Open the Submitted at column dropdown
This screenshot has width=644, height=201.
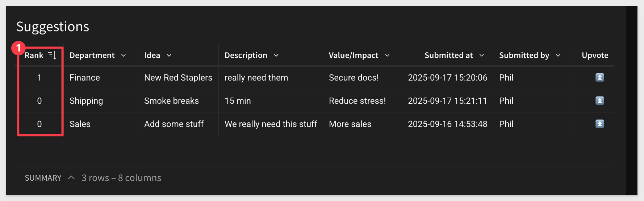pos(482,56)
